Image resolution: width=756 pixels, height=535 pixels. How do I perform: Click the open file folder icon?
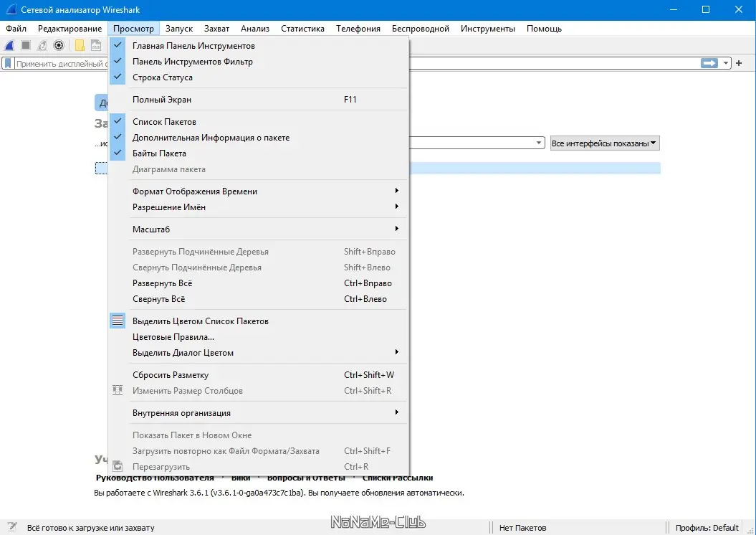coord(80,45)
